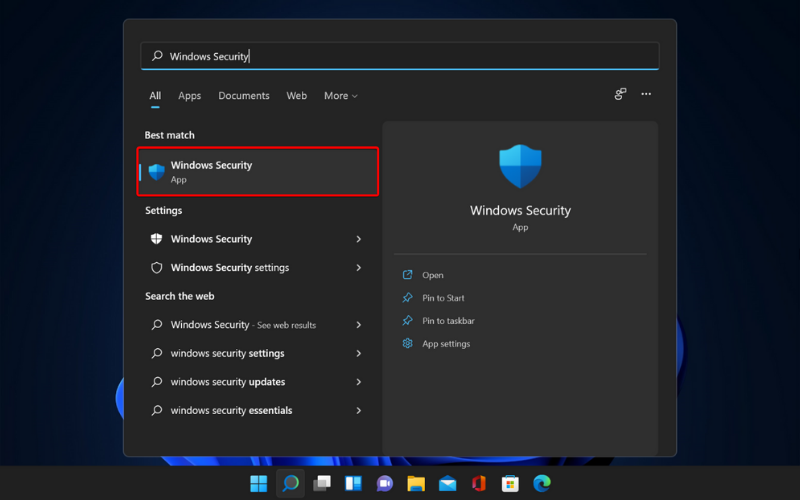800x500 pixels.
Task: Click the white shield icon under Settings
Action: (x=157, y=239)
